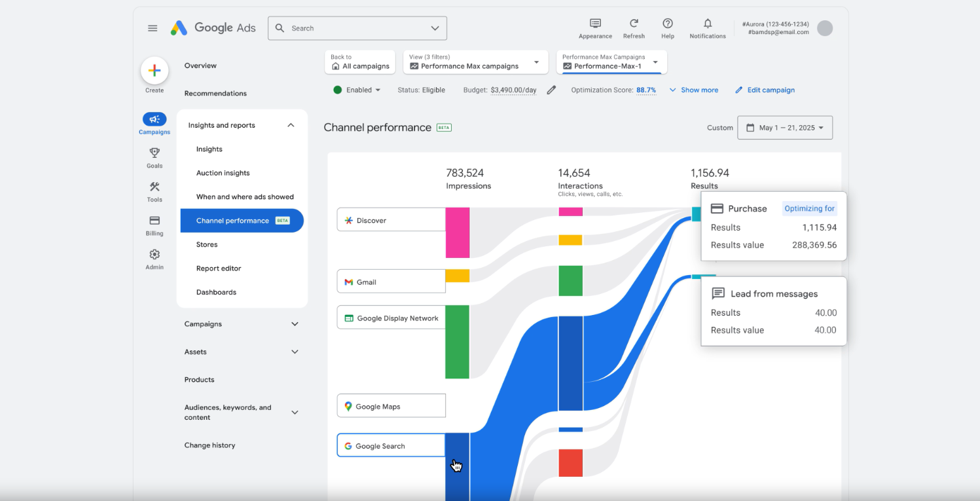Select When and where ads showed
Screen dimensions: 980x501
pyautogui.click(x=245, y=196)
